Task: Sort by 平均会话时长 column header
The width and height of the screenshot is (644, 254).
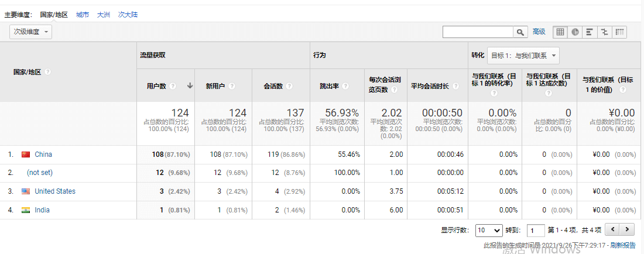Action: 430,86
